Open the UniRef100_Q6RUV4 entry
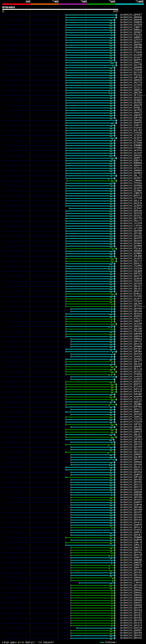The width and height of the screenshot is (146, 644). click(x=131, y=337)
